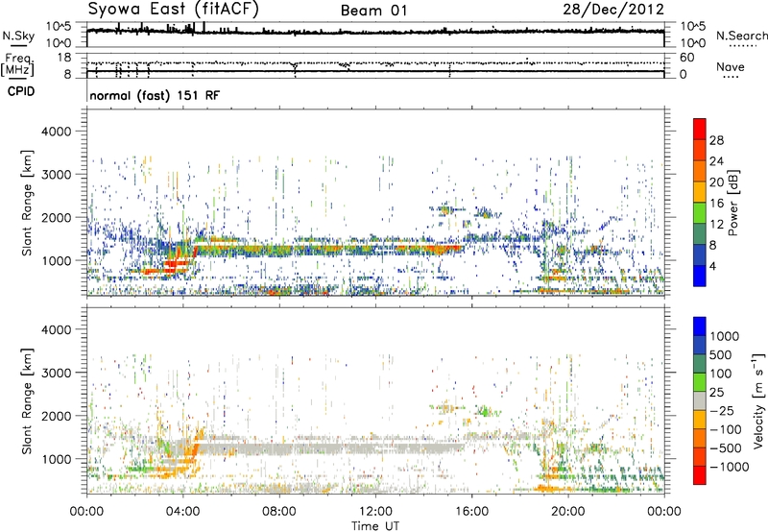
Task: Click the 'Time UT' axis label
Action: pyautogui.click(x=375, y=526)
